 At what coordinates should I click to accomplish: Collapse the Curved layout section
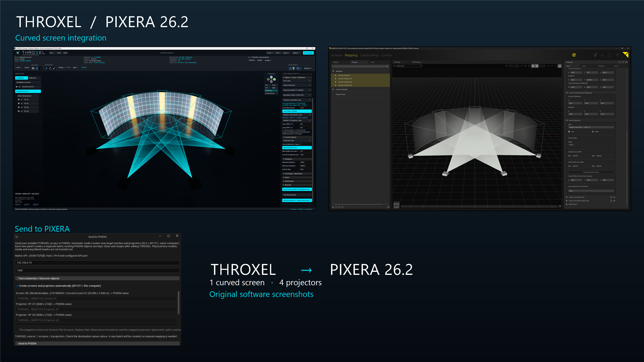pyautogui.click(x=297, y=137)
